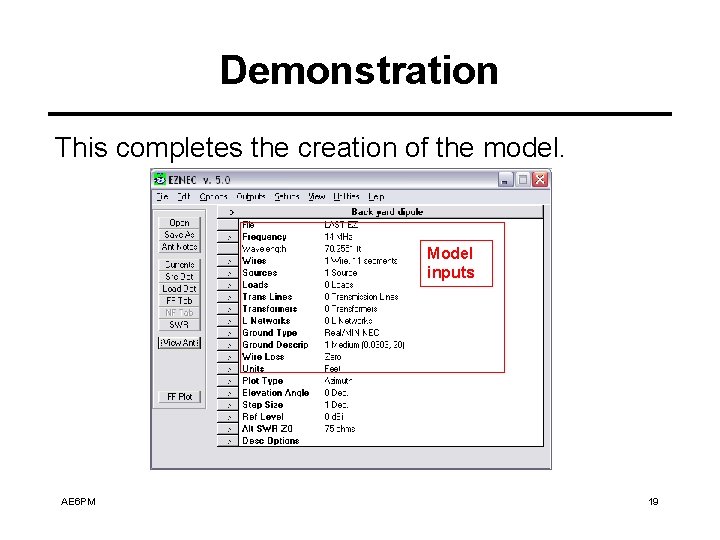Open the Help menu
720x540 pixels.
pyautogui.click(x=376, y=197)
